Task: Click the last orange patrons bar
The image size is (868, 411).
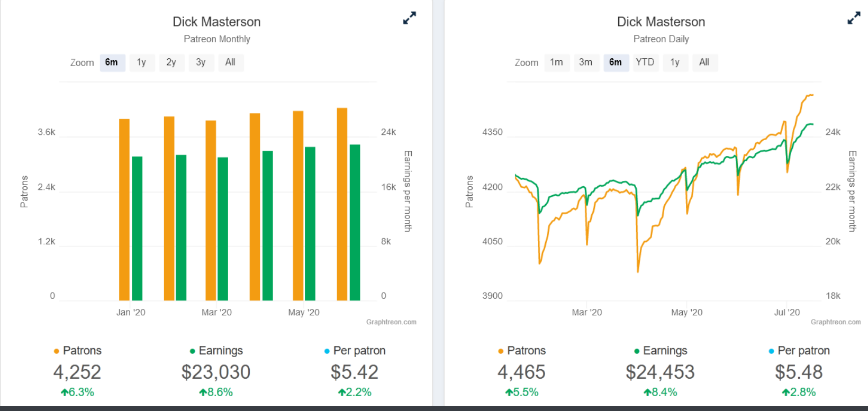Action: point(342,204)
